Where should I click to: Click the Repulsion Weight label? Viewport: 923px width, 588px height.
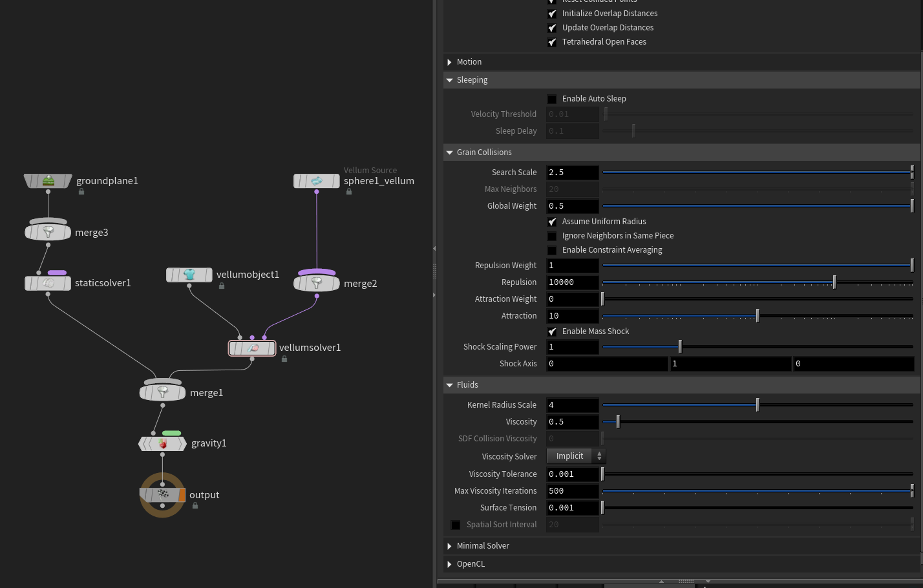point(505,266)
